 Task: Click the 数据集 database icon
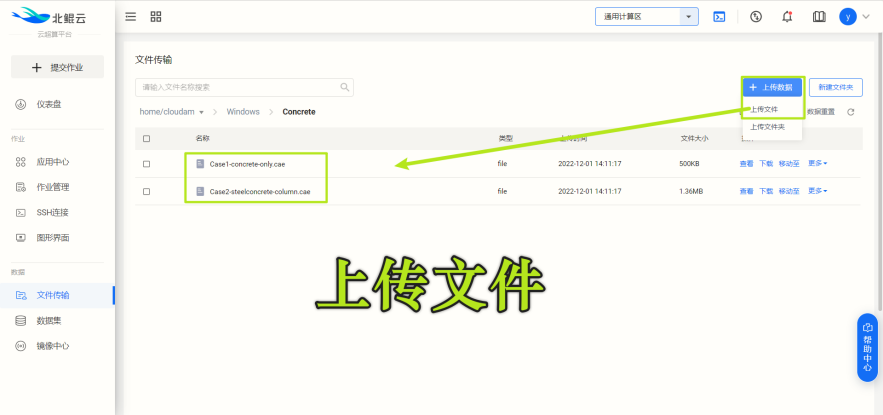(x=21, y=320)
